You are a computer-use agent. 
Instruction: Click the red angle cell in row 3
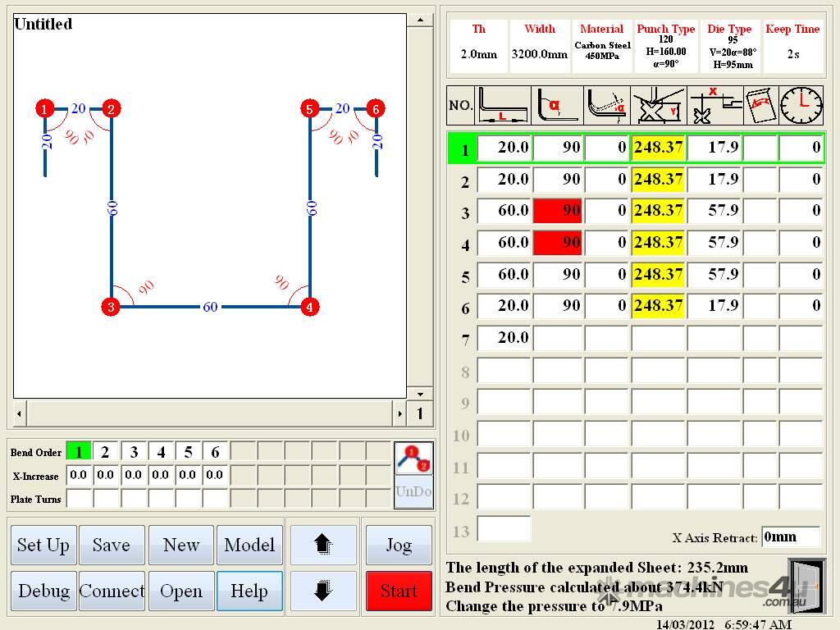pos(558,211)
